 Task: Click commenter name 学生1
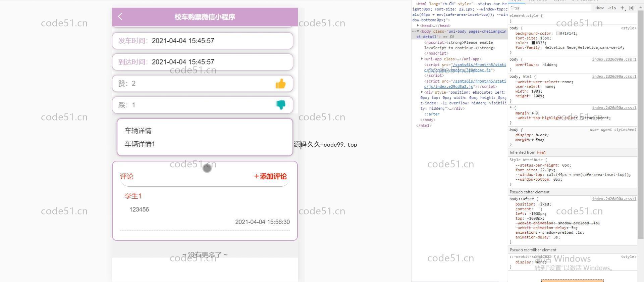(133, 196)
